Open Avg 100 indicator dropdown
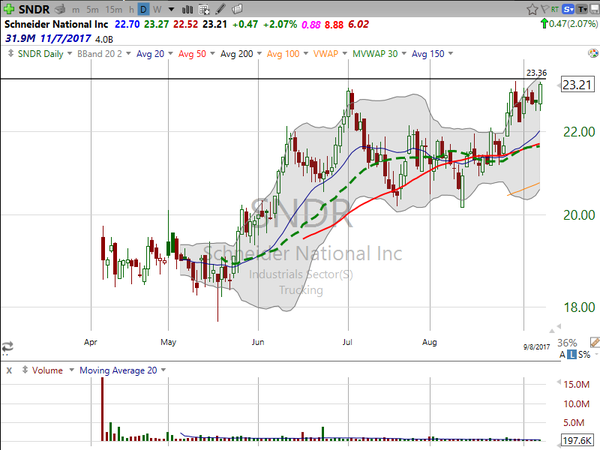 point(306,54)
